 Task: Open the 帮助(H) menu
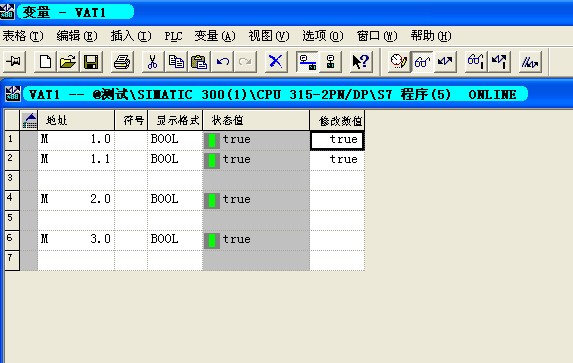(431, 36)
